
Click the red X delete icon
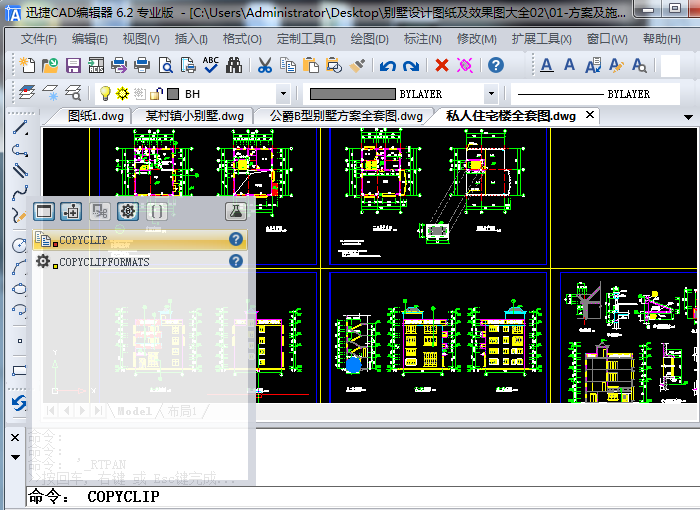click(x=442, y=65)
